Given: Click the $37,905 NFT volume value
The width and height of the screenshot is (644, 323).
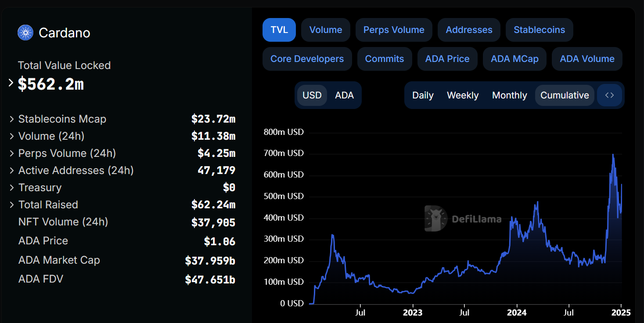Looking at the screenshot, I should pos(213,223).
